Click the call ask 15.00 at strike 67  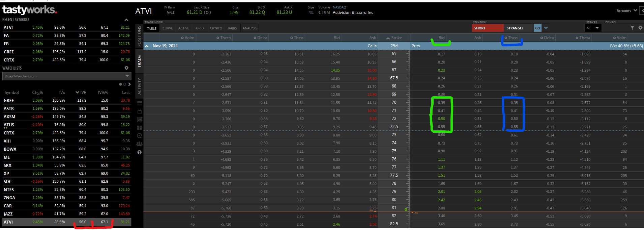click(x=372, y=70)
